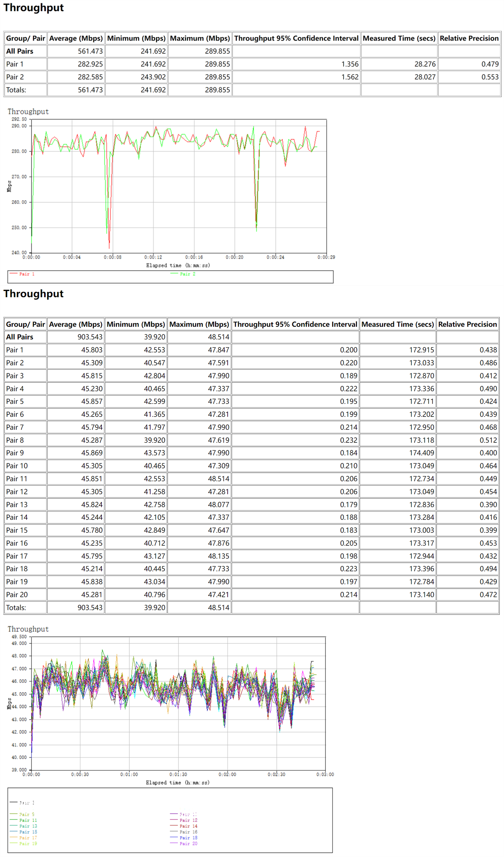This screenshot has width=504, height=857.
Task: Click Pair 11 maximum value 48.514
Action: tap(218, 479)
